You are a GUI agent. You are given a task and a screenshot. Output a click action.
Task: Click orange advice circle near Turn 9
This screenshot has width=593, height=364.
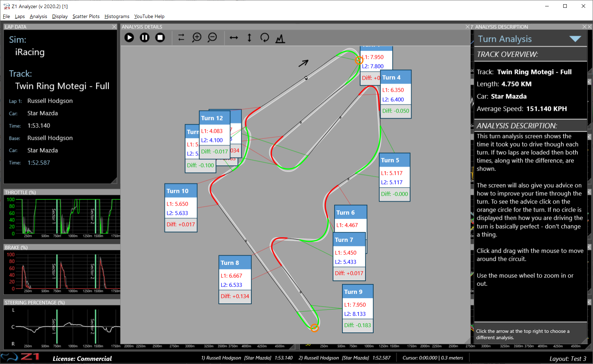pos(314,328)
